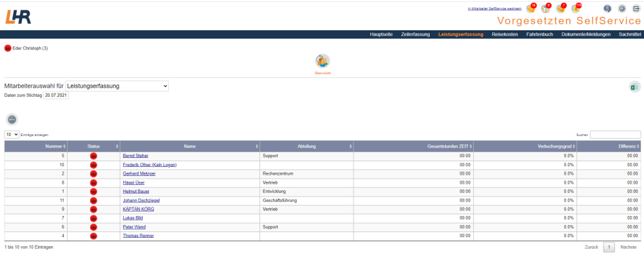Viewport: 644px width, 254px height.
Task: Open employee Lukas Bild
Action: 133,219
